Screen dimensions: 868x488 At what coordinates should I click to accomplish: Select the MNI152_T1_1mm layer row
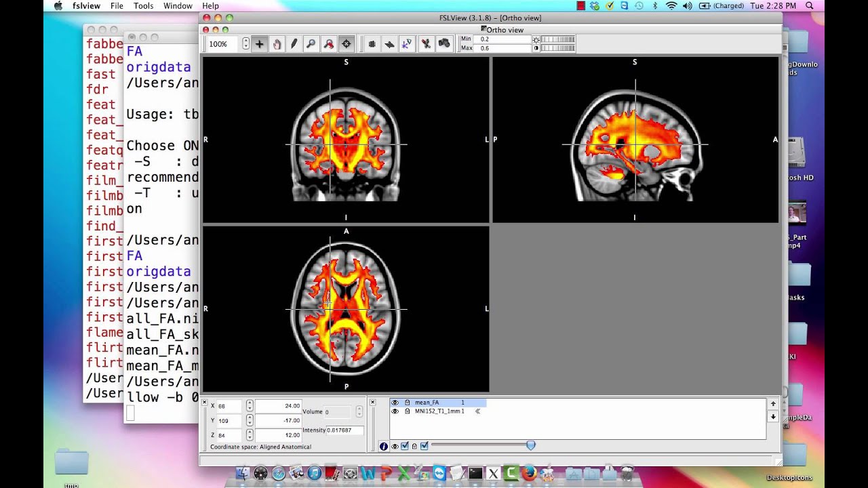tap(437, 411)
